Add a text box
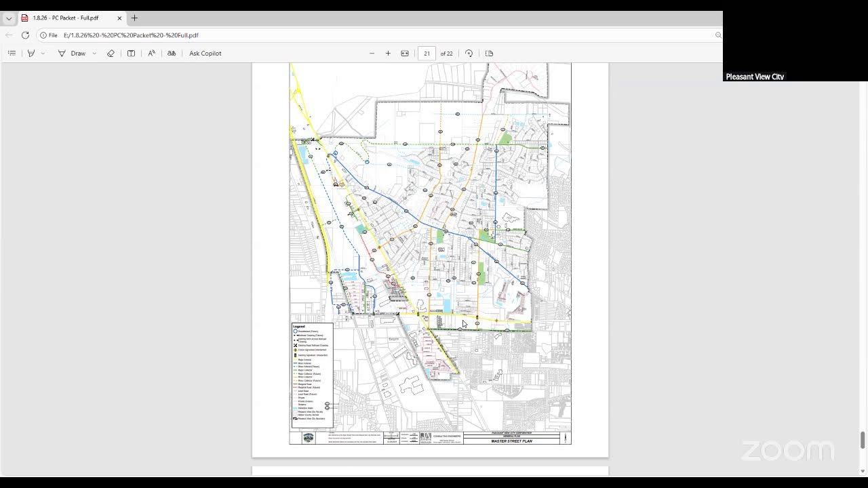868x488 pixels. click(x=131, y=54)
